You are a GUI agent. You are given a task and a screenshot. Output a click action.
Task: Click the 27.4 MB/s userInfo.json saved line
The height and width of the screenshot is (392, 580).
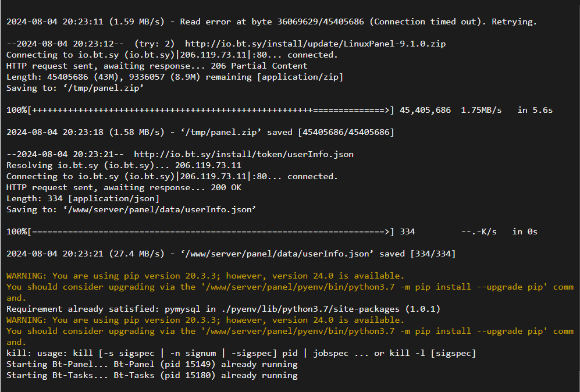(x=231, y=254)
